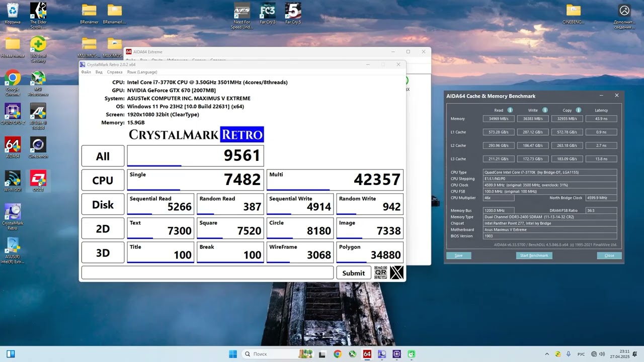This screenshot has height=362, width=644.
Task: Show info for Write column in AIDA64
Action: (x=545, y=110)
